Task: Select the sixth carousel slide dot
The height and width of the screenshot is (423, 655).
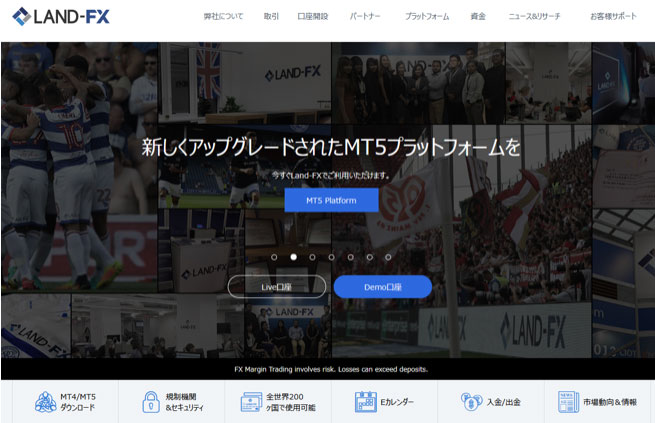Action: tap(370, 257)
